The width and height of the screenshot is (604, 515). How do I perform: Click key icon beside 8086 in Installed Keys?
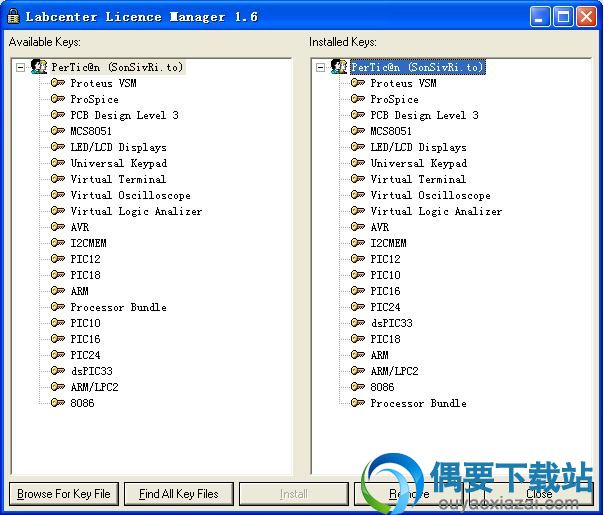point(358,387)
